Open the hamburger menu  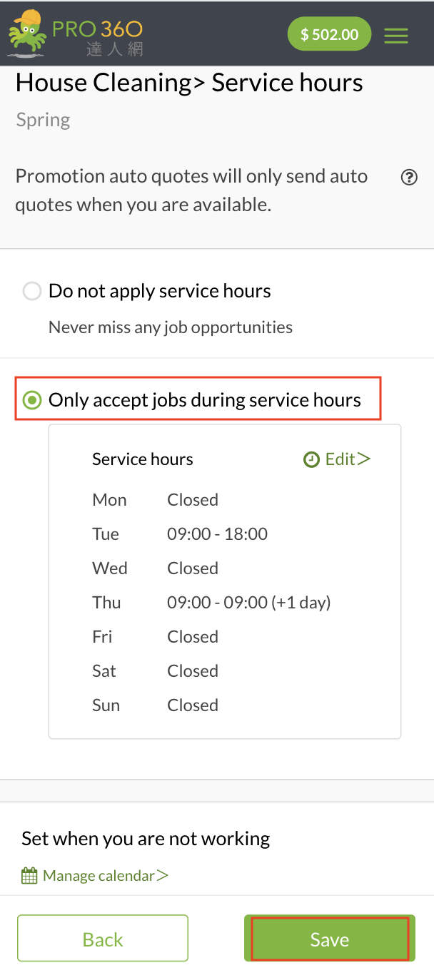[x=396, y=35]
